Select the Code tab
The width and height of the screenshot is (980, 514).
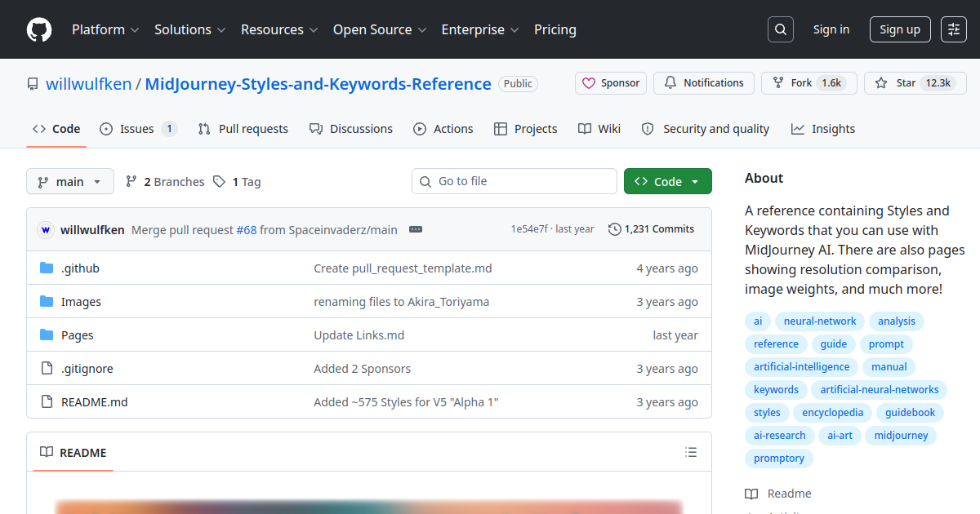click(x=56, y=129)
